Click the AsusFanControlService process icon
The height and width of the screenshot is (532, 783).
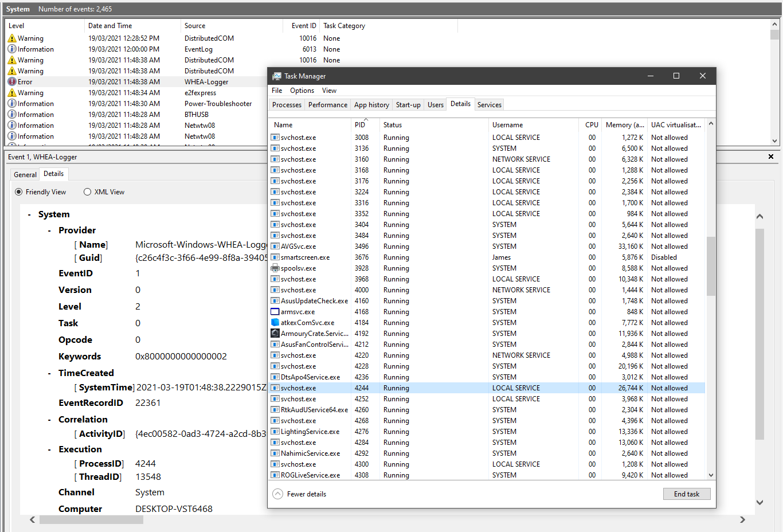pyautogui.click(x=275, y=345)
